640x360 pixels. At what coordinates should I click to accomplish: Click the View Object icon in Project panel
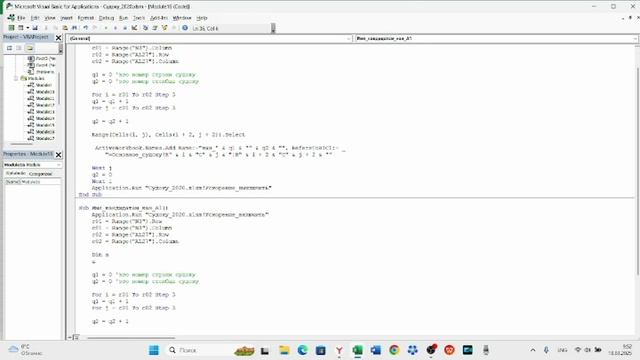click(x=19, y=48)
